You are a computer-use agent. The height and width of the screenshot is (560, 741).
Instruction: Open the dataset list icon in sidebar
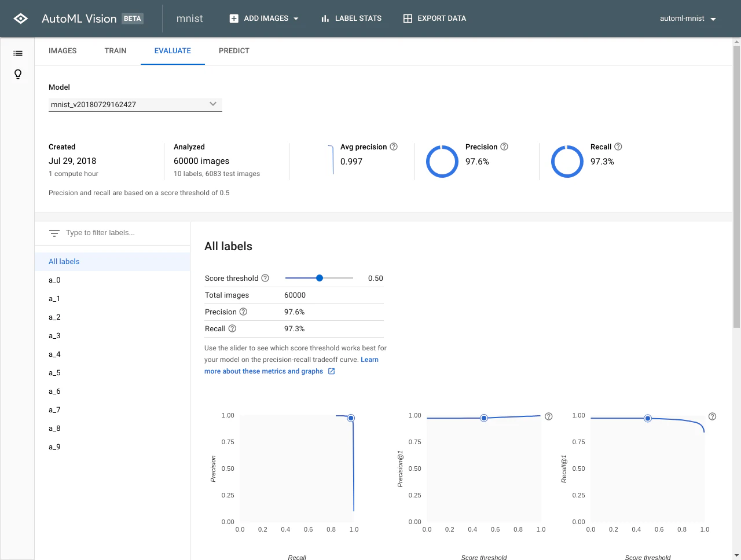[x=18, y=53]
